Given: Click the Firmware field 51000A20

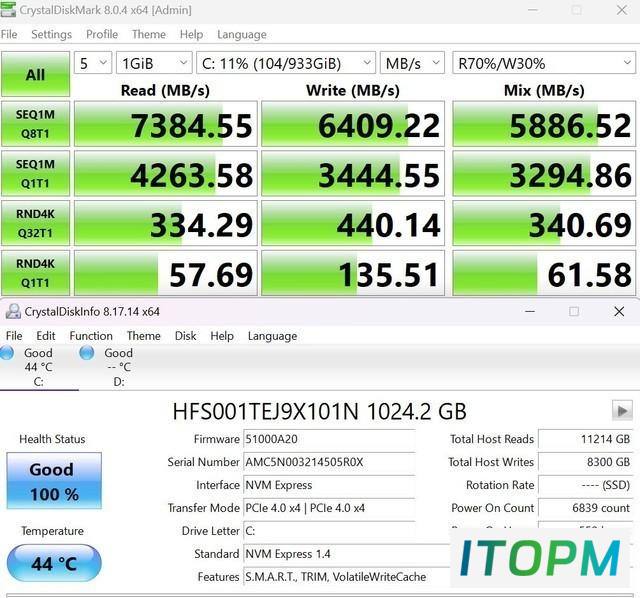Looking at the screenshot, I should pos(329,439).
